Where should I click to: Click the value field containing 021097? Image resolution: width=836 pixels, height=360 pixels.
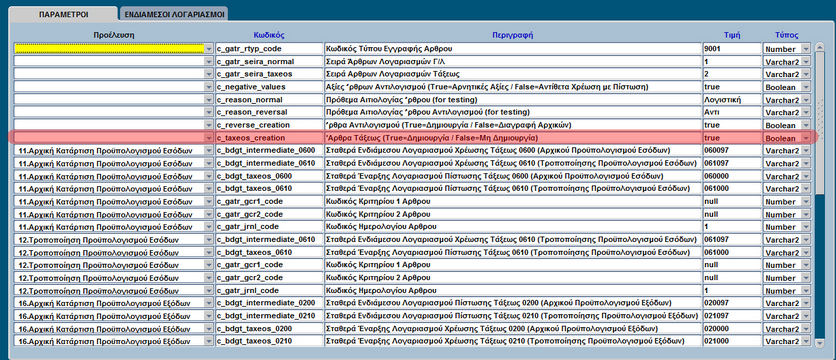732,315
